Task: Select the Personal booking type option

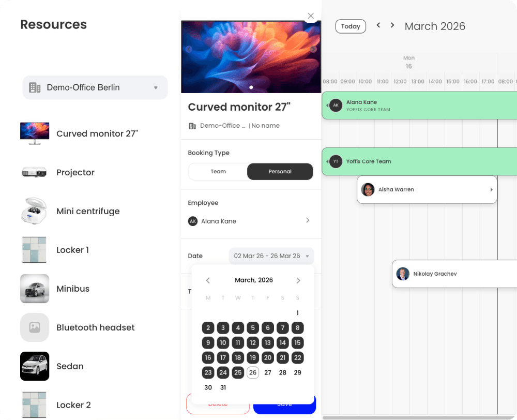Action: pos(280,171)
